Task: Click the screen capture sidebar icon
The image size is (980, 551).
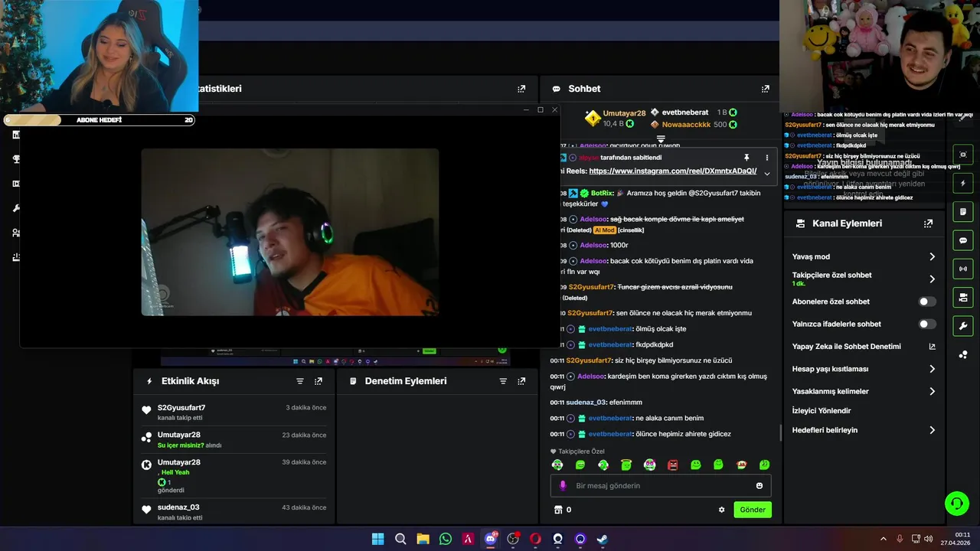Action: click(962, 155)
